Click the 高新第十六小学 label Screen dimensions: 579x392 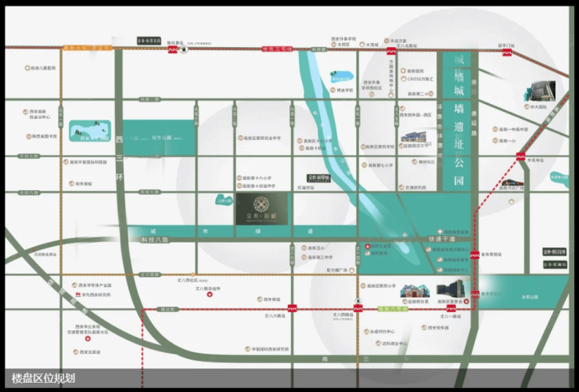tap(257, 178)
